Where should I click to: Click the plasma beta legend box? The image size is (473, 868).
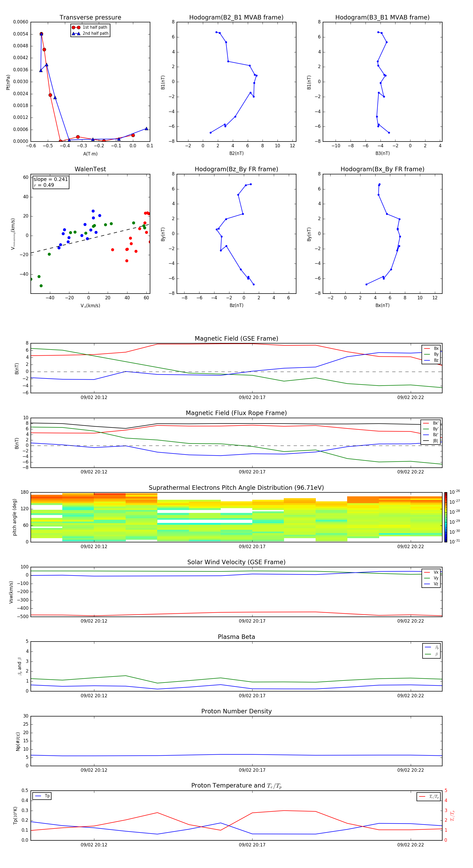pyautogui.click(x=431, y=651)
